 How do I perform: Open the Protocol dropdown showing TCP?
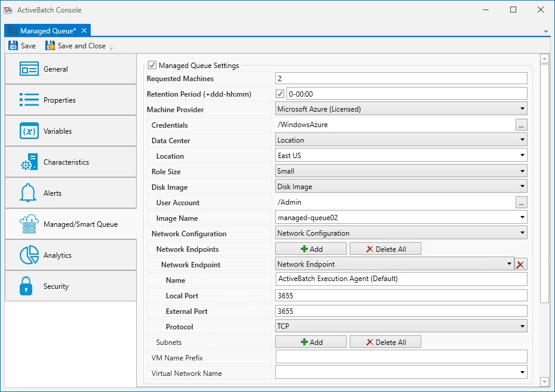(x=401, y=326)
